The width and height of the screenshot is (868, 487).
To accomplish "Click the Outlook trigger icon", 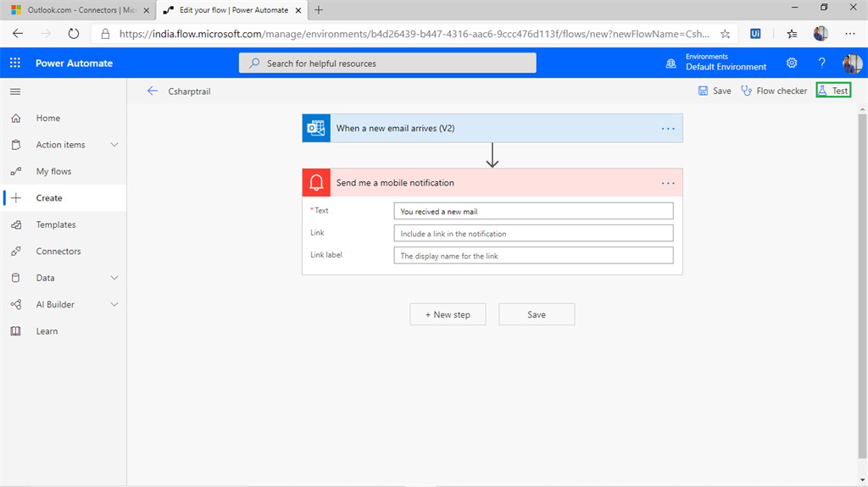I will click(x=316, y=128).
